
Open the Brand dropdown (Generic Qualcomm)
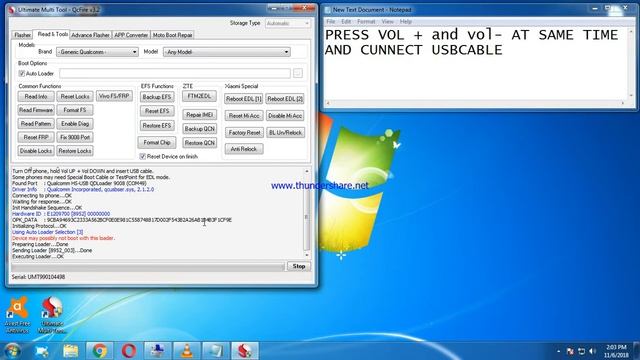pos(97,52)
